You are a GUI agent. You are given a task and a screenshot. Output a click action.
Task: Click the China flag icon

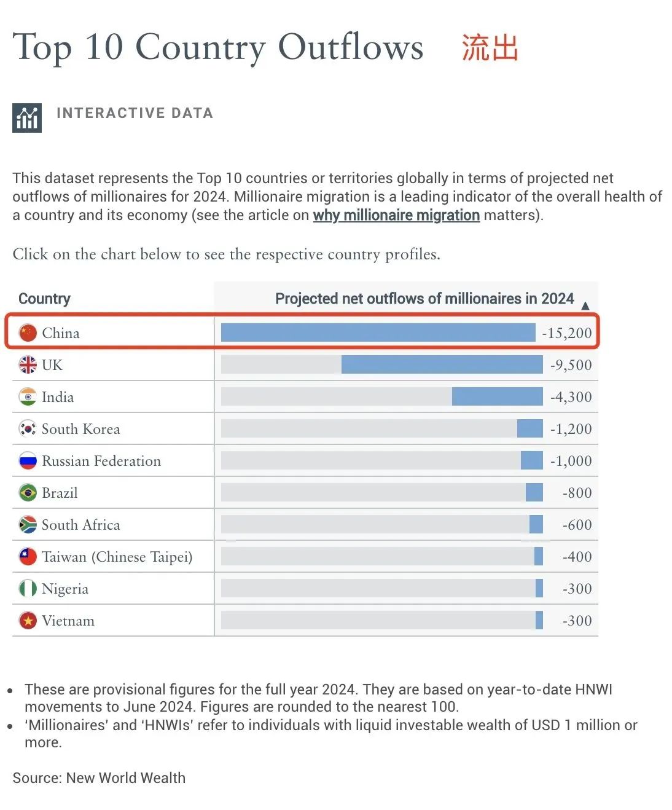click(28, 333)
